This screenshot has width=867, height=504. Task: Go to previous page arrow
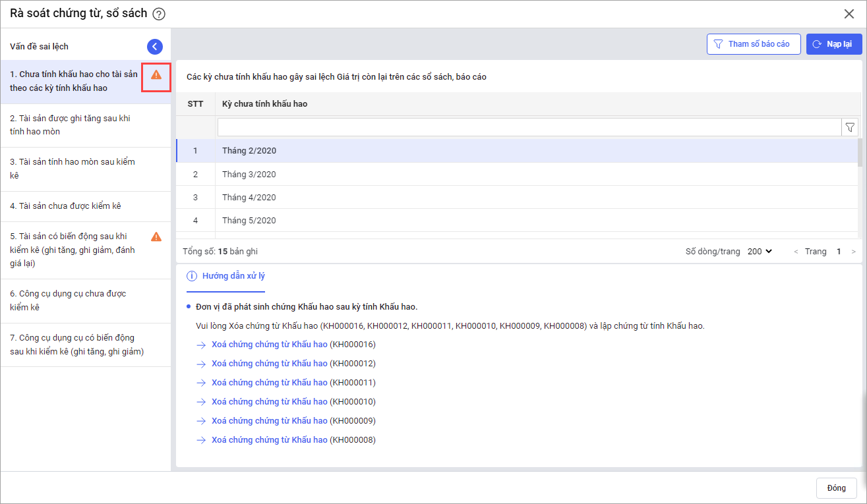tap(796, 252)
